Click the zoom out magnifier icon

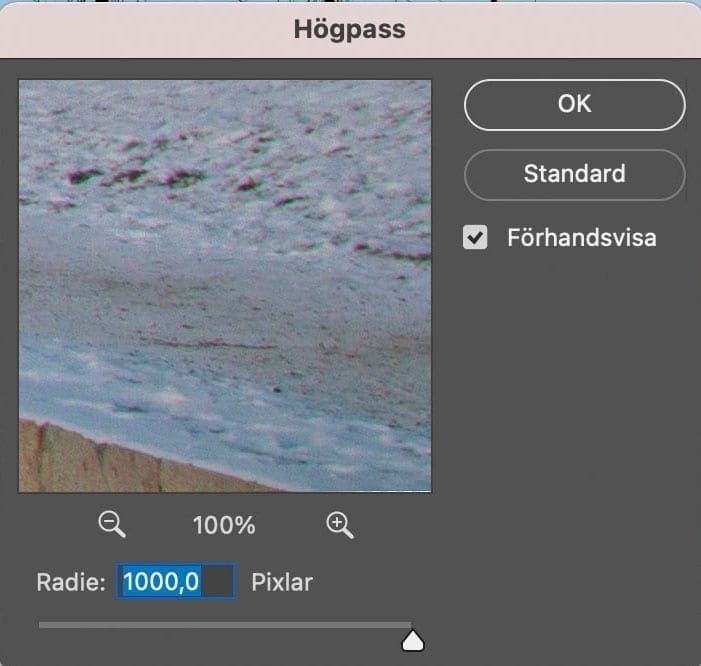click(112, 524)
